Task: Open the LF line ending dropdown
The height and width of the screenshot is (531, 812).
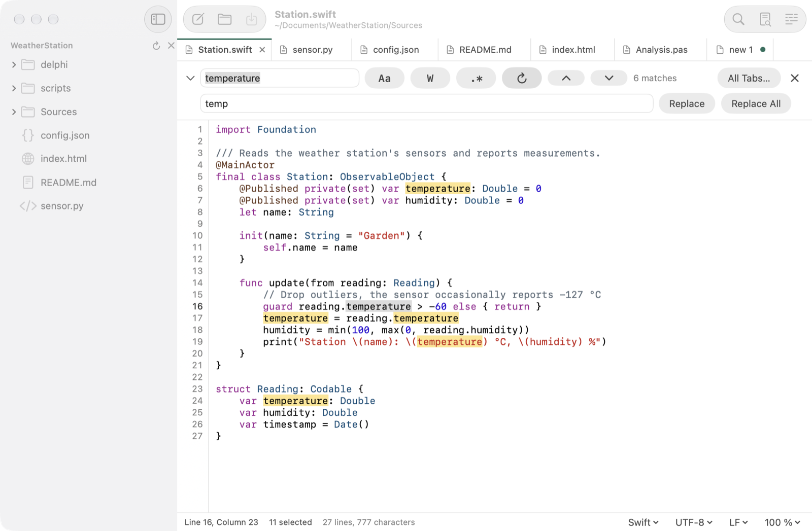Action: point(738,522)
